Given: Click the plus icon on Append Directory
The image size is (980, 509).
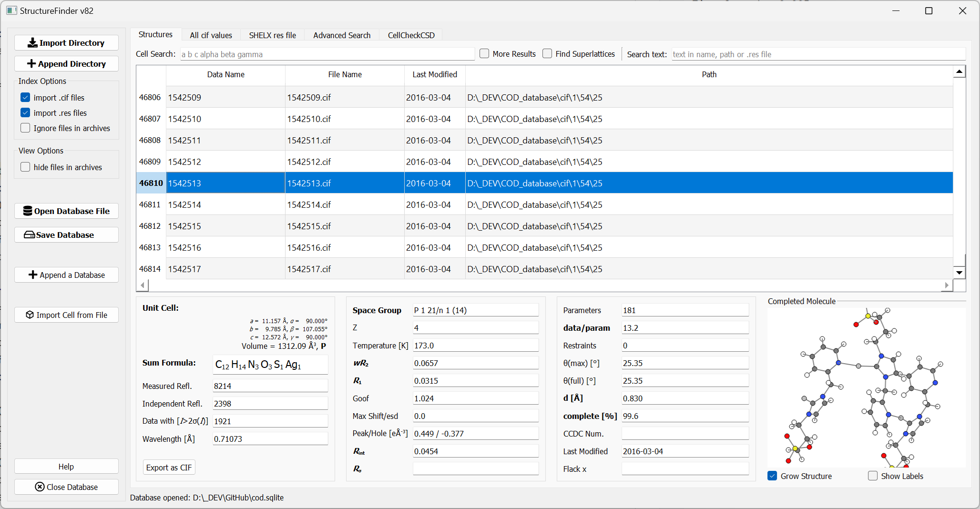Looking at the screenshot, I should tap(32, 63).
